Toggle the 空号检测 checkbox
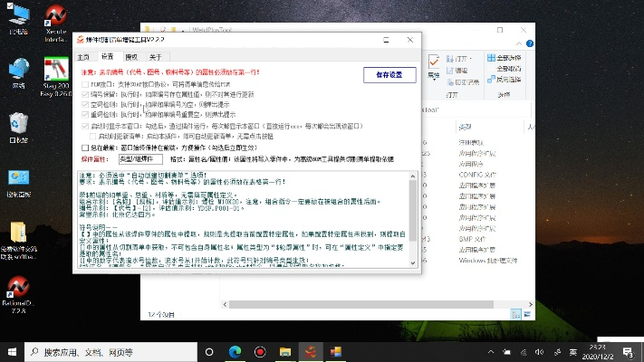 (x=84, y=104)
